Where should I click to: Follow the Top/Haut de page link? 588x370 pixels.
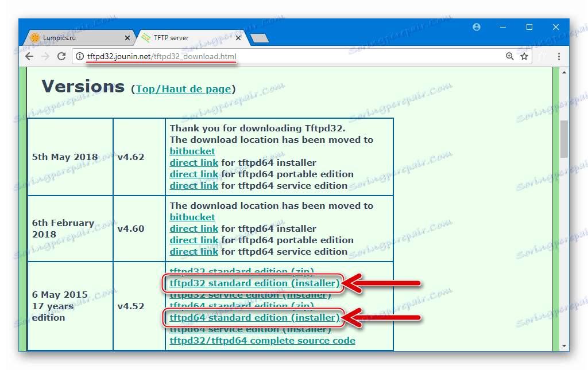coord(183,89)
